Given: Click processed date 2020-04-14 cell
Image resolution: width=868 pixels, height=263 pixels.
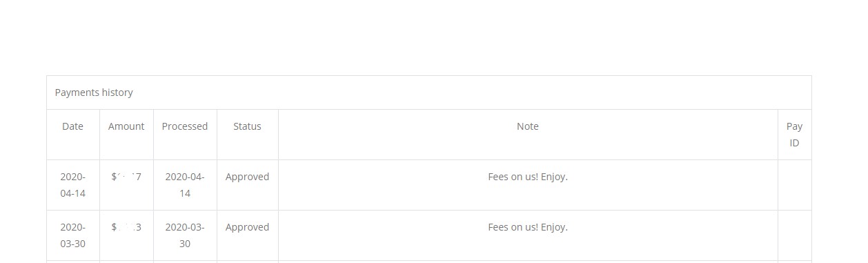Looking at the screenshot, I should coord(185,185).
